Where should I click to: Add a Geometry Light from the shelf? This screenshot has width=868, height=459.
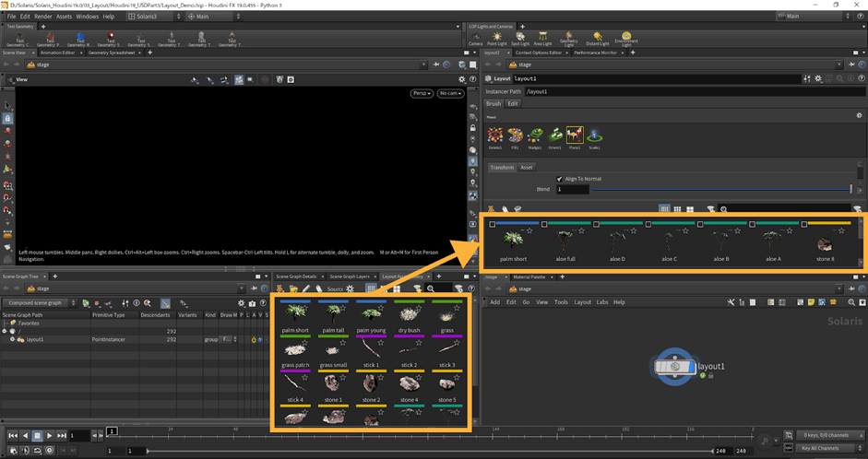click(x=568, y=37)
